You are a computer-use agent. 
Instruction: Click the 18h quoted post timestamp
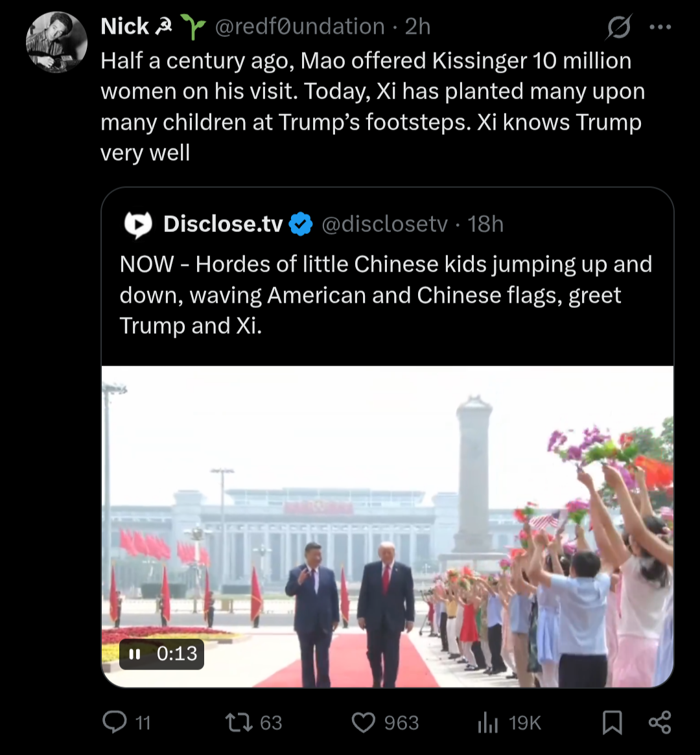point(485,224)
